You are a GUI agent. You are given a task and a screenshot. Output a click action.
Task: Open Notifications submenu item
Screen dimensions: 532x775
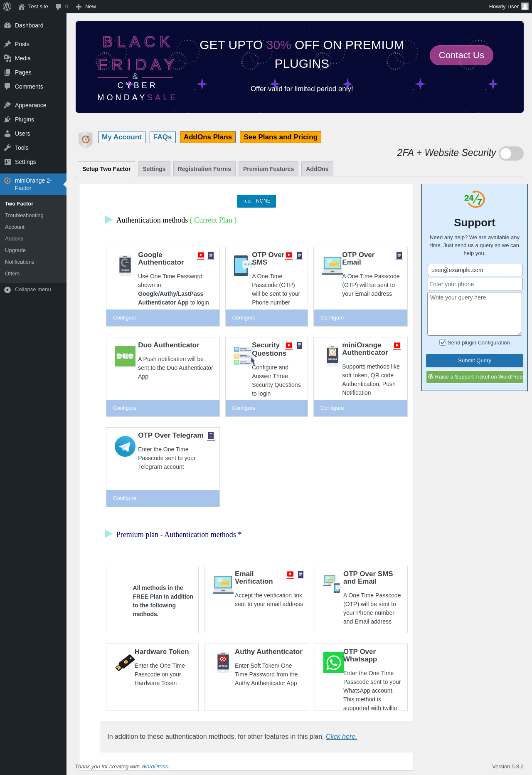click(20, 262)
